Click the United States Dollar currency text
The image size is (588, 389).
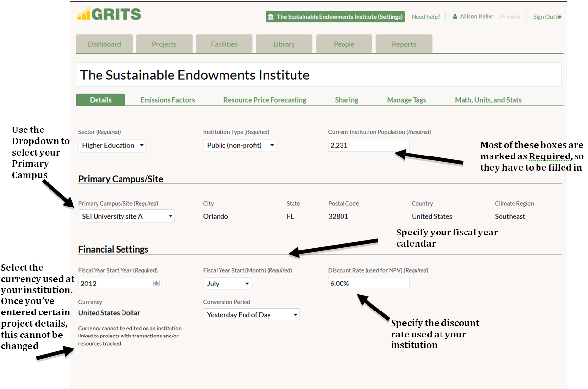tap(109, 313)
